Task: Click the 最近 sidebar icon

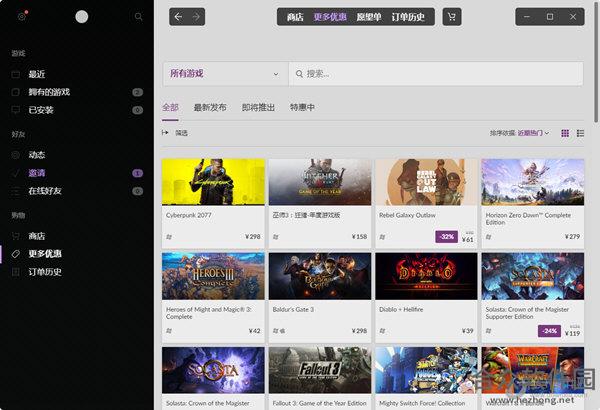Action: point(15,74)
